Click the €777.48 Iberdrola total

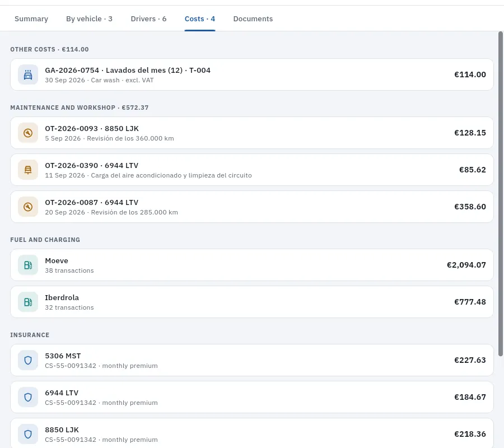coord(470,302)
